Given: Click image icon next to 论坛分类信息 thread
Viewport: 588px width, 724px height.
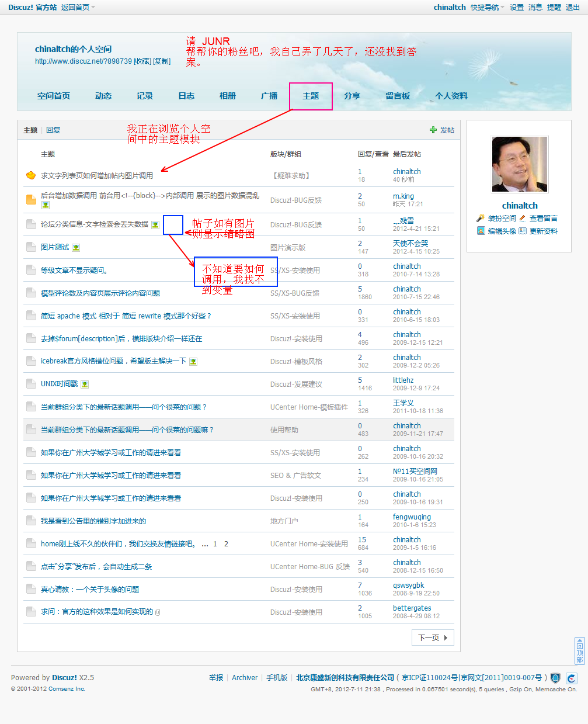Looking at the screenshot, I should point(155,225).
